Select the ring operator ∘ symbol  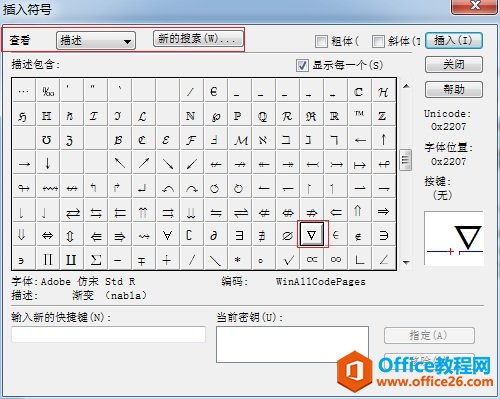(x=263, y=259)
